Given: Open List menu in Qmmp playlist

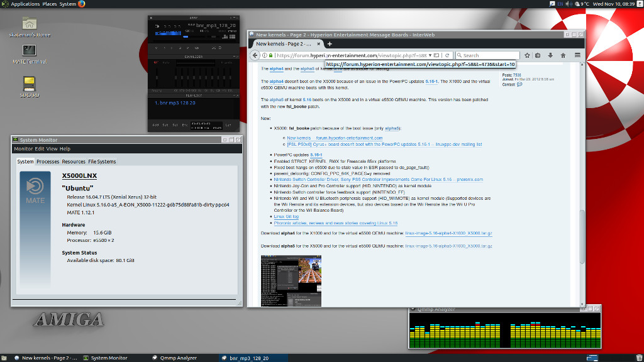Looking at the screenshot, I should 228,125.
